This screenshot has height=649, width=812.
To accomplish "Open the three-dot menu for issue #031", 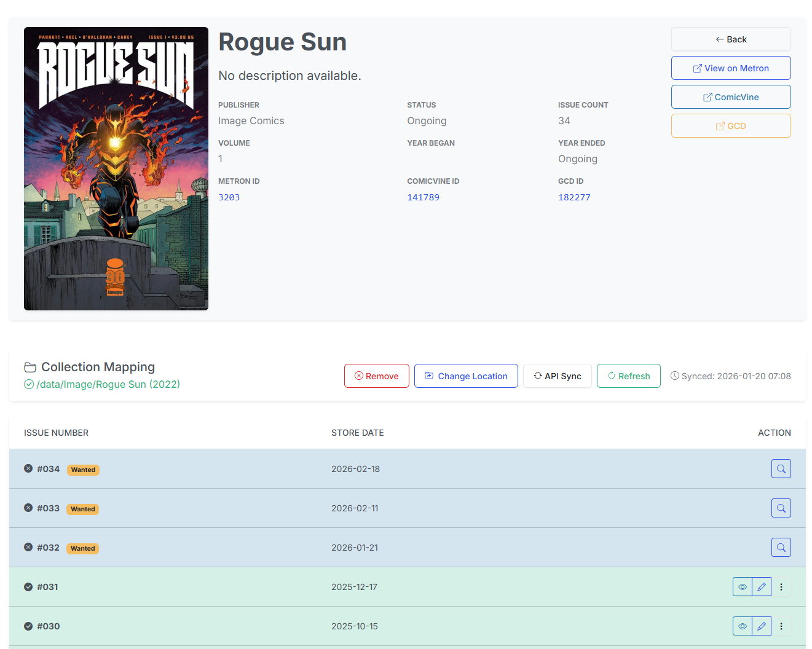I will (781, 586).
